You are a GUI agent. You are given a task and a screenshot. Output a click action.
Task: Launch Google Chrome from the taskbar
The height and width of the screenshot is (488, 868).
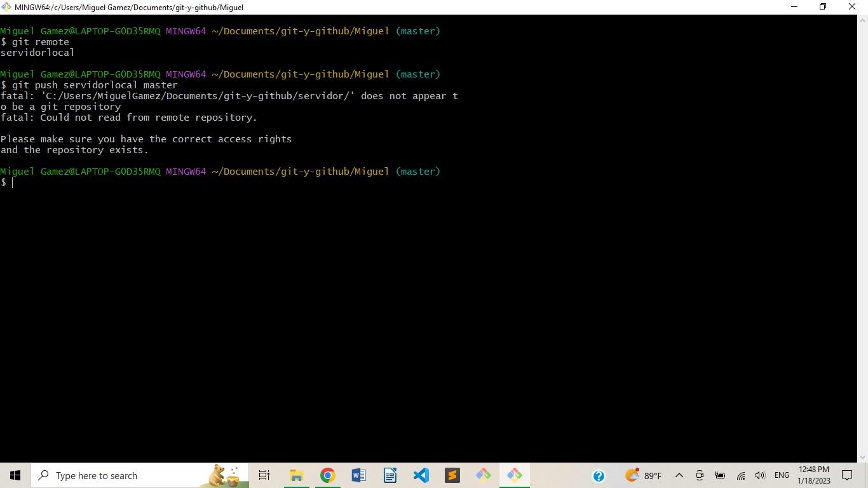tap(327, 475)
